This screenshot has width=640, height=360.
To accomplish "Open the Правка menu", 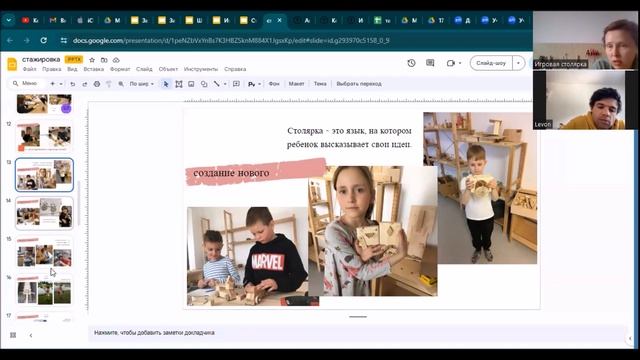I will (x=52, y=69).
